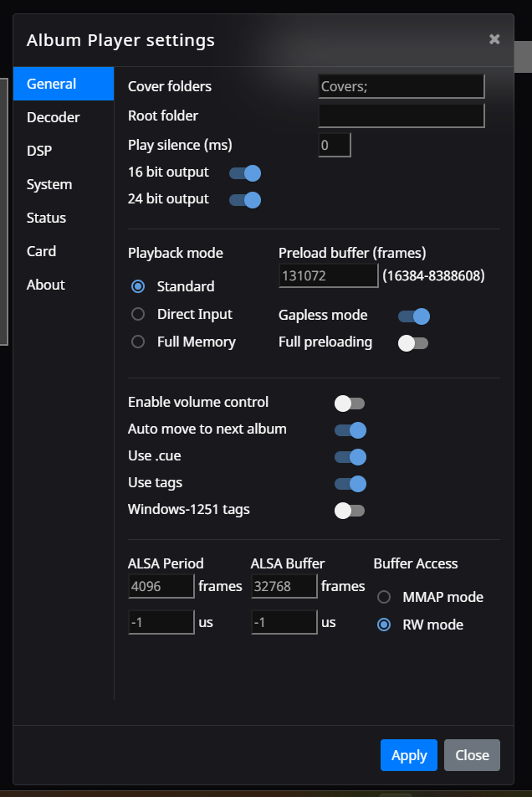Viewport: 532px width, 797px height.
Task: Enable volume control toggle
Action: tap(350, 404)
